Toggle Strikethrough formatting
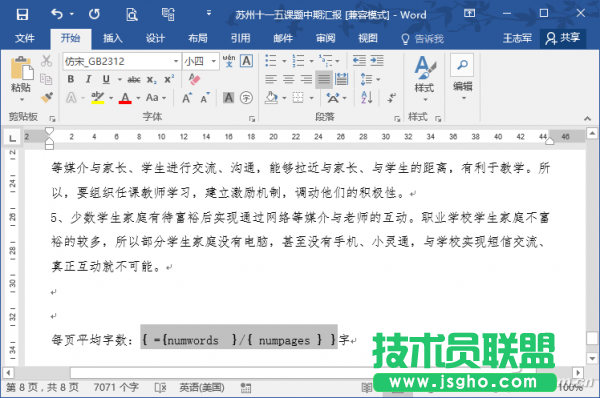Image resolution: width=600 pixels, height=398 pixels. [x=134, y=80]
